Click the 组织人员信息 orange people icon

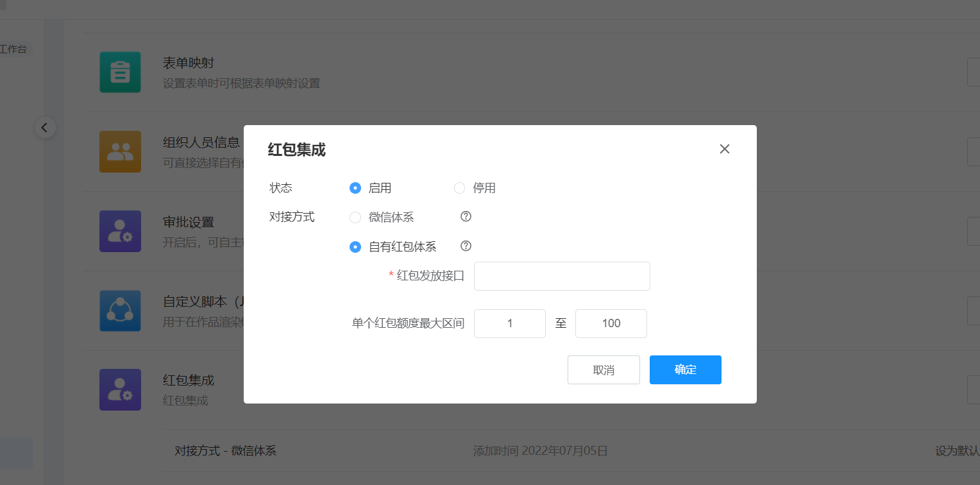(x=120, y=152)
